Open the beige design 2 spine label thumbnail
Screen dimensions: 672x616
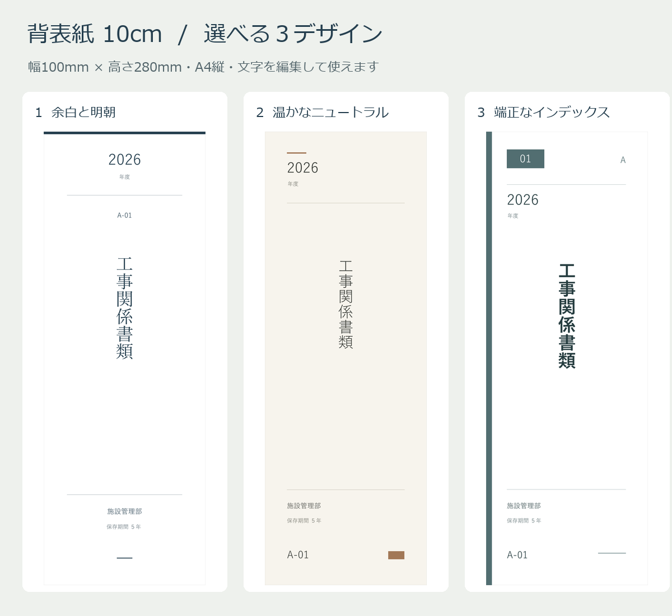click(x=346, y=358)
